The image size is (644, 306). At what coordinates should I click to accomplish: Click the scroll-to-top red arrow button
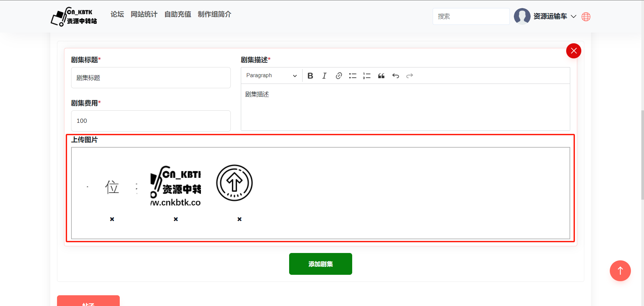(620, 271)
